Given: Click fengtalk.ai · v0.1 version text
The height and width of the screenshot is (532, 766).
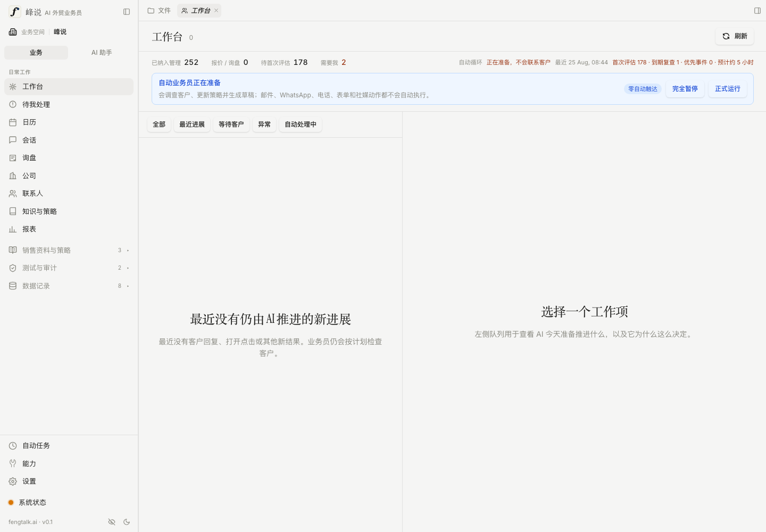Looking at the screenshot, I should [31, 522].
